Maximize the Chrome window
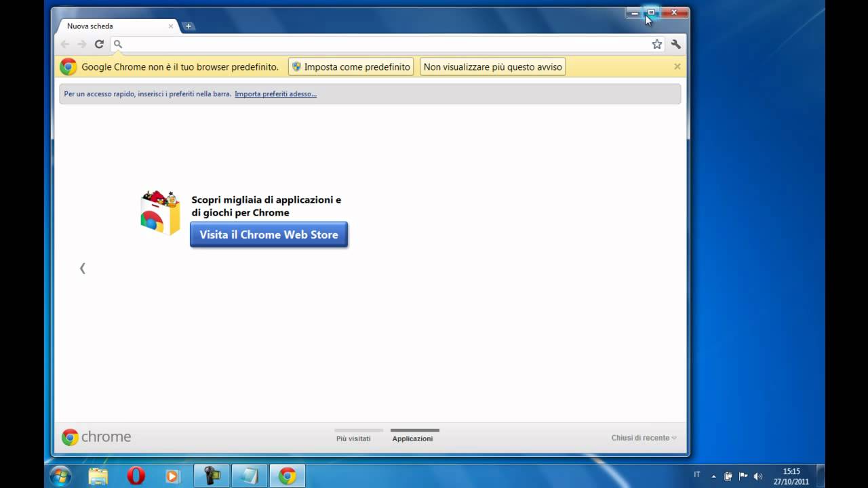The image size is (868, 488). coord(651,12)
